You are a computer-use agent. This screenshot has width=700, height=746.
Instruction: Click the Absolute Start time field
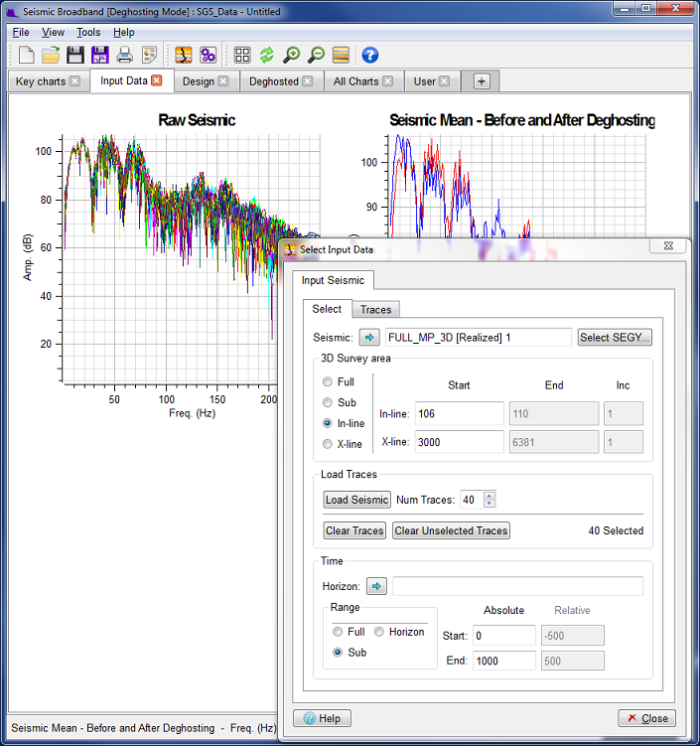tap(504, 636)
